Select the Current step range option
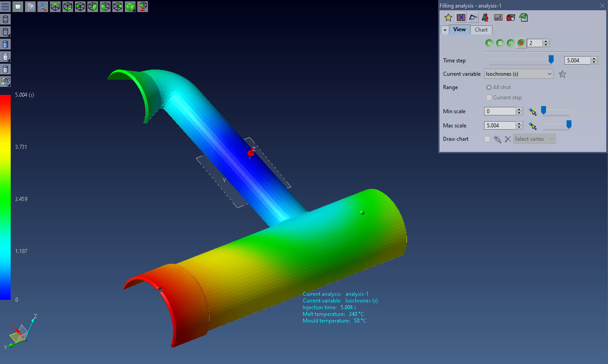Screen dimensions: 608x364 pyautogui.click(x=489, y=98)
